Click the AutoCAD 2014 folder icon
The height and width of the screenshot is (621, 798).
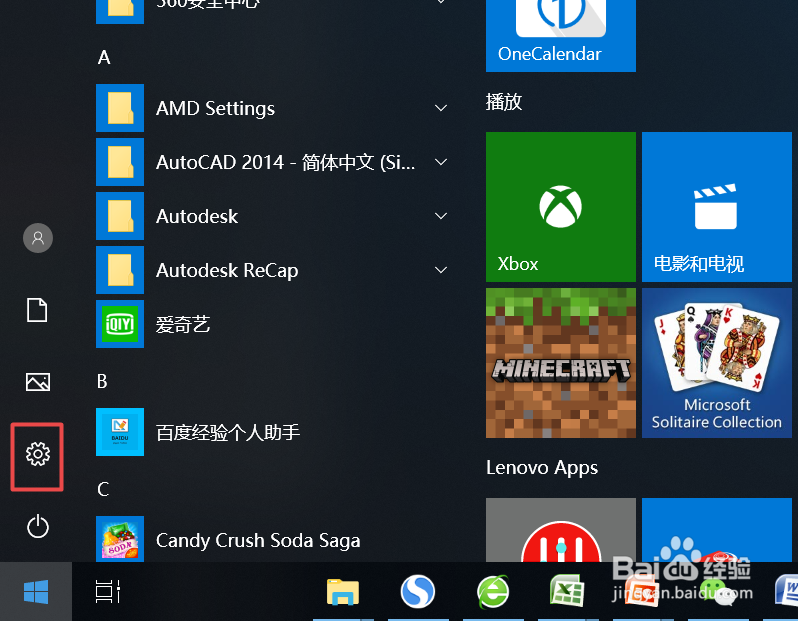point(120,162)
